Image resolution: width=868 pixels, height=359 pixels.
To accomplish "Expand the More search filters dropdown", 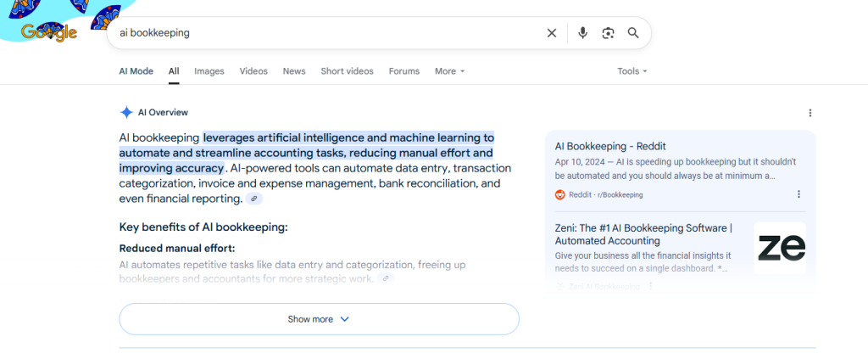I will (x=449, y=71).
